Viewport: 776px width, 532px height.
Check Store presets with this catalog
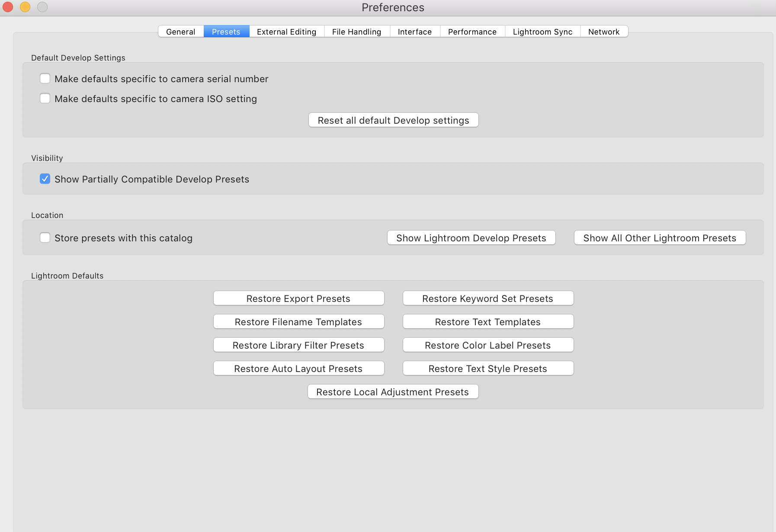coord(45,237)
